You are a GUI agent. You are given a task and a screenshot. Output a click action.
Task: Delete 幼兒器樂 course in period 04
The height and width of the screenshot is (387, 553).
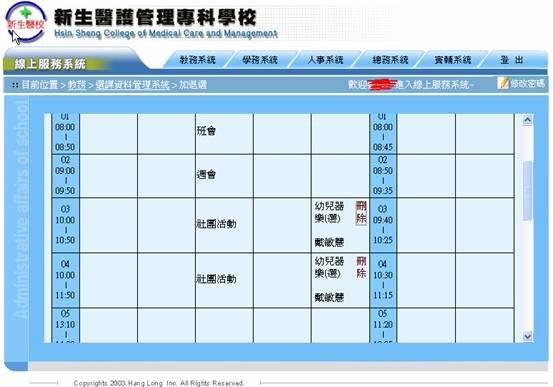point(361,267)
